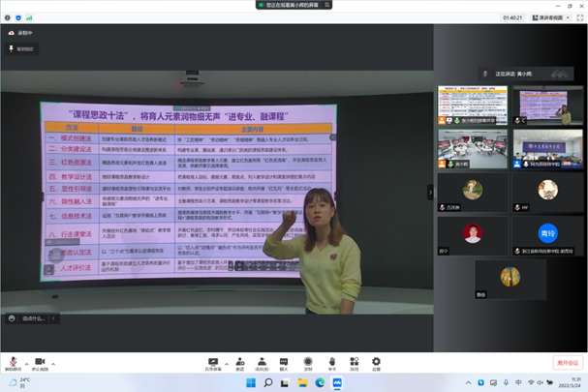Open the speaker view layout dropdown
This screenshot has height=392, width=588.
(x=556, y=17)
